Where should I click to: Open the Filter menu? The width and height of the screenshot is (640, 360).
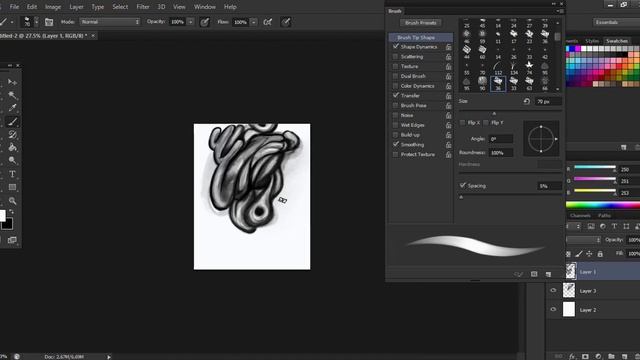tap(143, 7)
